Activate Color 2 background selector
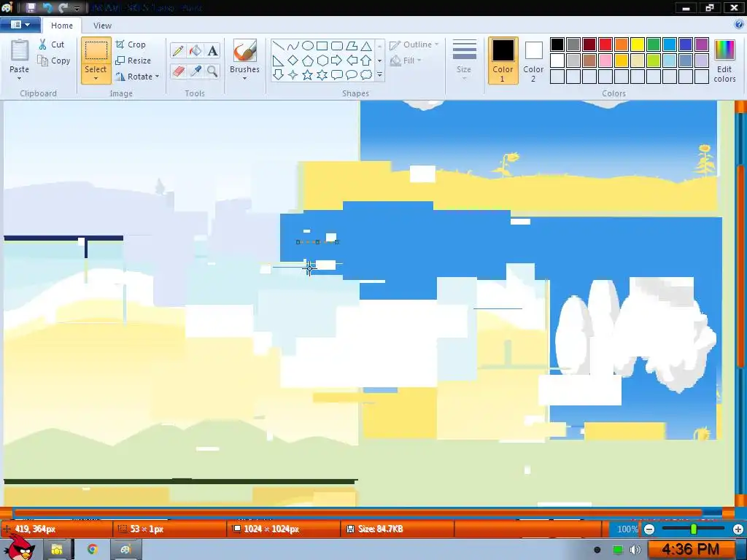This screenshot has width=747, height=560. (533, 61)
